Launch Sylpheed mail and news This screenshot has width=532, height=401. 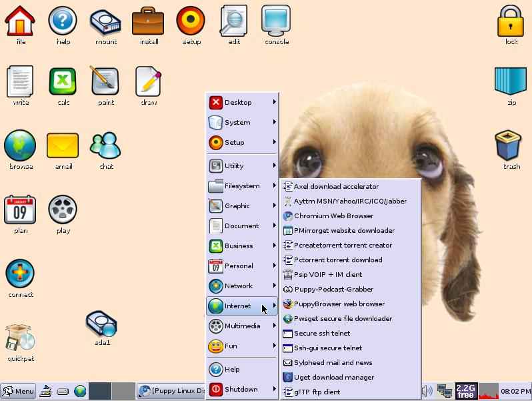(350, 362)
